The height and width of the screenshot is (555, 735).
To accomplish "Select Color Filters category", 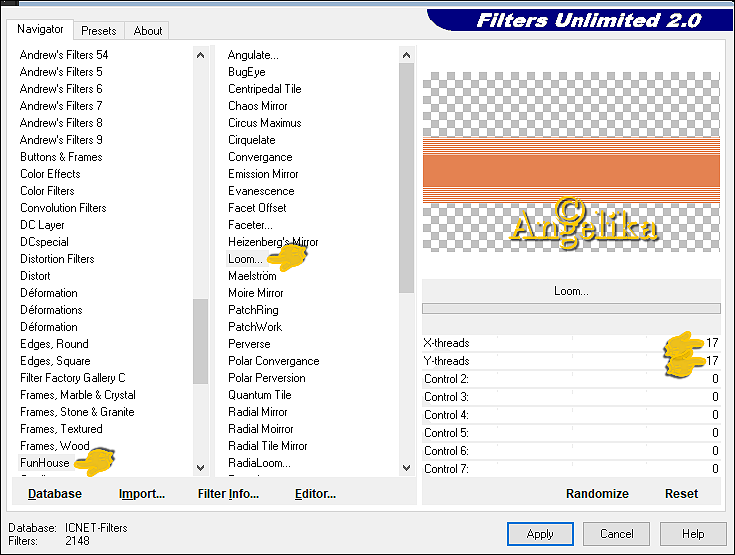I will pos(47,191).
